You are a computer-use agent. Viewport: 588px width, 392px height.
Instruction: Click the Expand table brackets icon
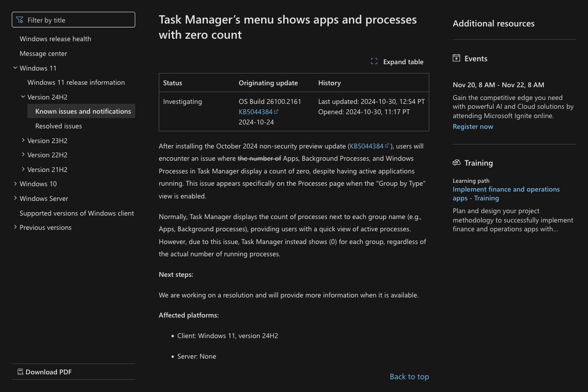pyautogui.click(x=374, y=62)
